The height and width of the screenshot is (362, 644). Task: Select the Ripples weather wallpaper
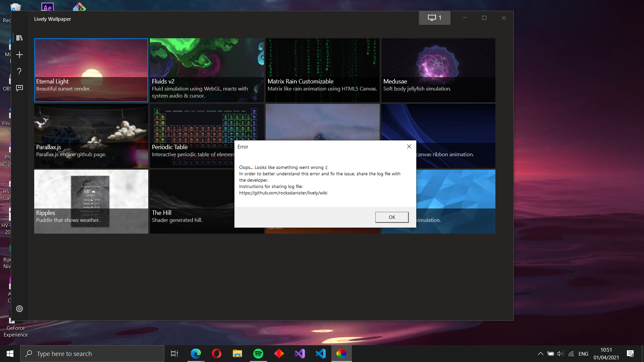click(91, 201)
